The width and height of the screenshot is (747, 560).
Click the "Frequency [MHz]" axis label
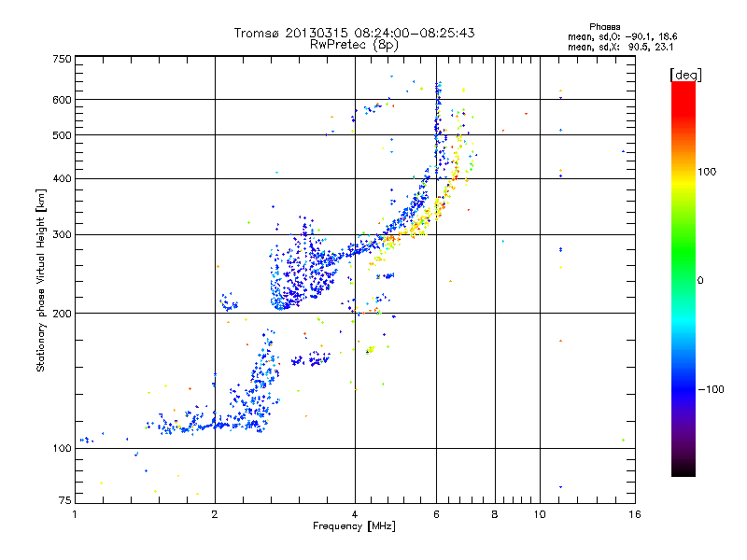coord(354,526)
